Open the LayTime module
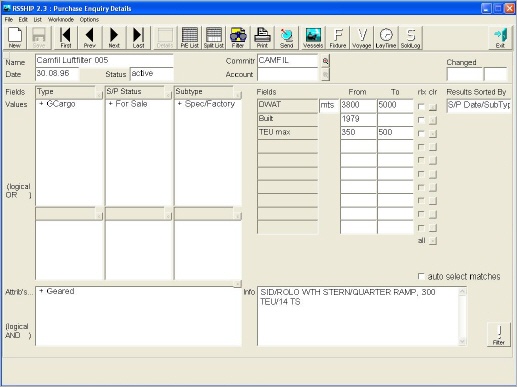 pyautogui.click(x=386, y=38)
